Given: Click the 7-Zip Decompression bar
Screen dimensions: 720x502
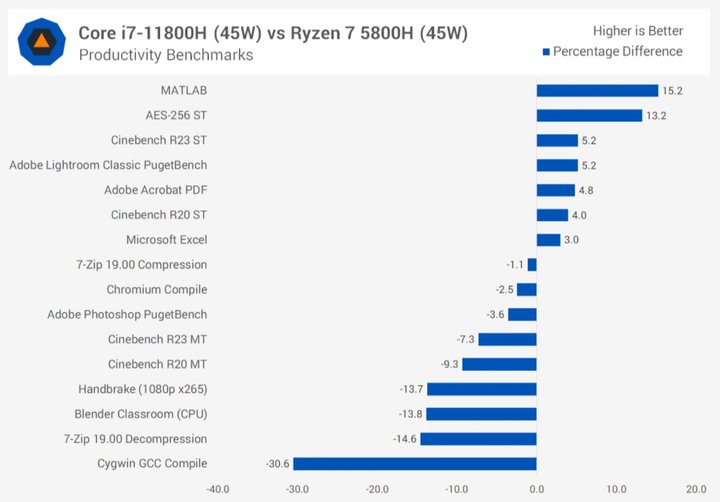Looking at the screenshot, I should coord(478,439).
